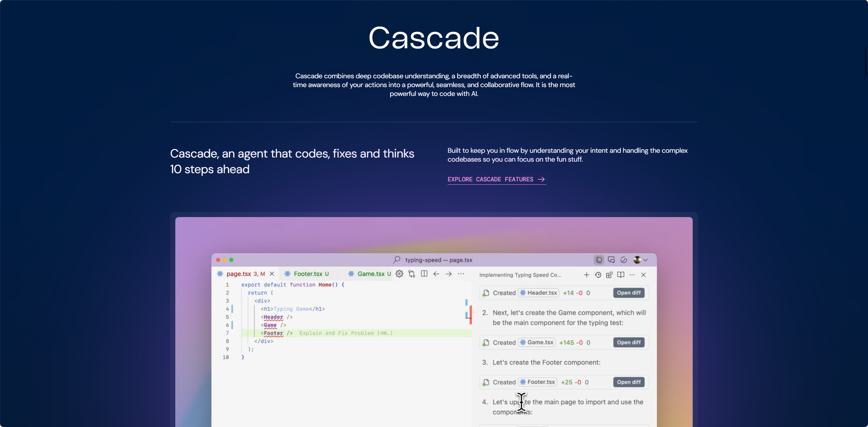Expand the profile avatar dropdown chevron
Viewport: 868px width, 427px height.
[645, 260]
